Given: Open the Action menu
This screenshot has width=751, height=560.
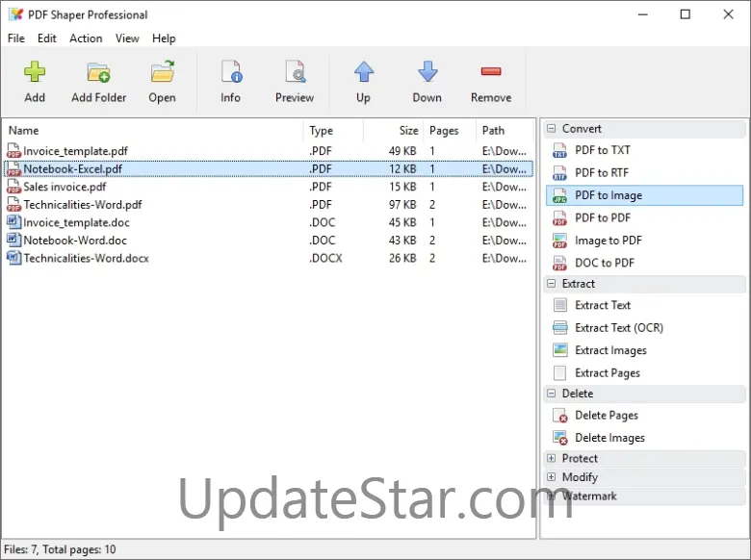Looking at the screenshot, I should 86,38.
